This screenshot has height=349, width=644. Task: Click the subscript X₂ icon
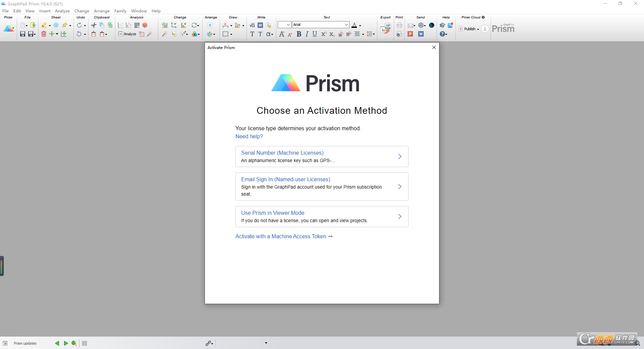(332, 34)
